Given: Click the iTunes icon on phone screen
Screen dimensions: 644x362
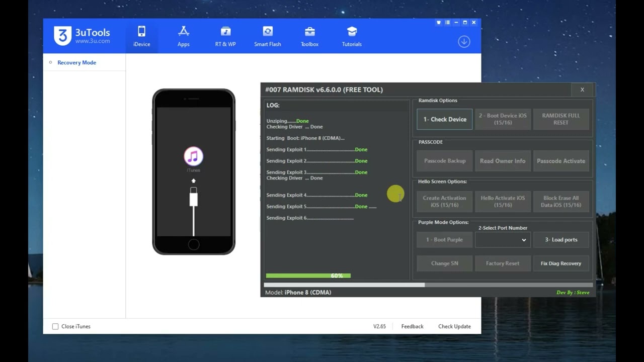Looking at the screenshot, I should tap(193, 156).
